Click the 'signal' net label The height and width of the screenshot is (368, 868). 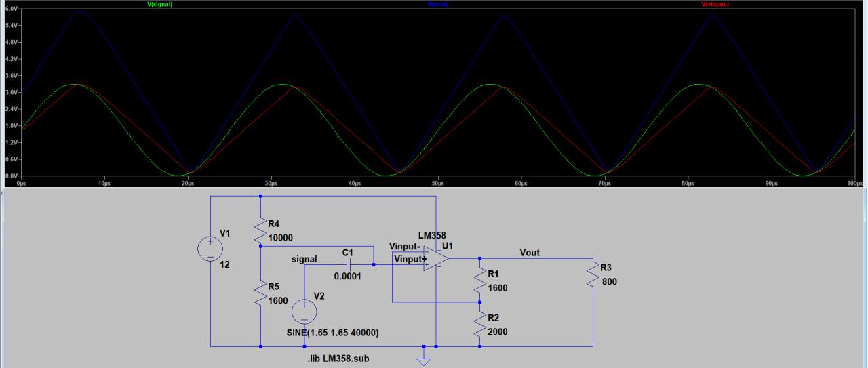click(x=304, y=259)
